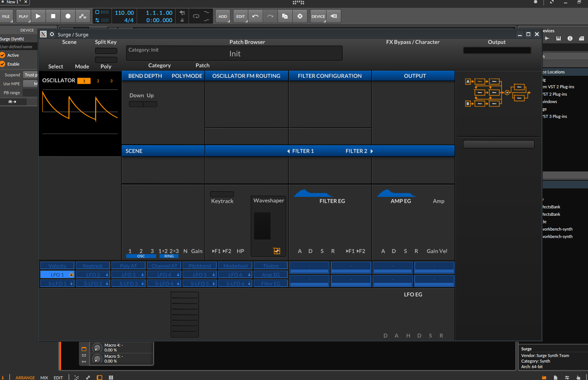This screenshot has height=380, width=588.
Task: Click the undo arrow icon
Action: (255, 16)
